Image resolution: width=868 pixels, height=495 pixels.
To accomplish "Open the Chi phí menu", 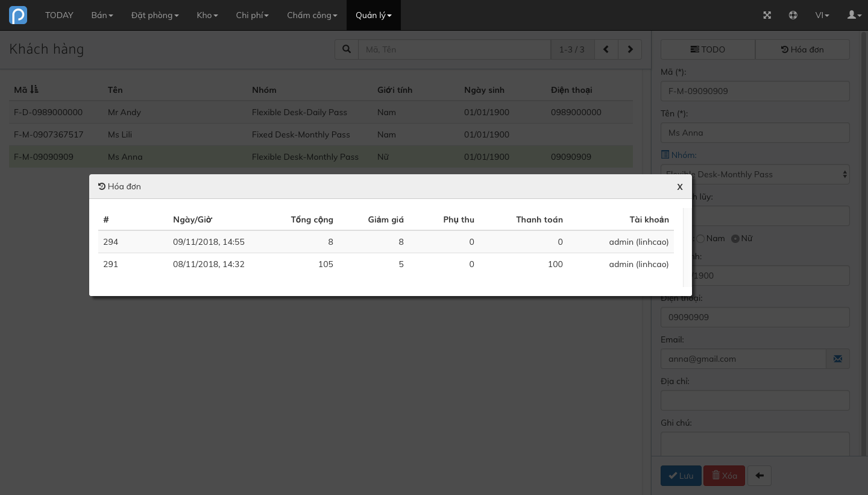I will click(253, 15).
